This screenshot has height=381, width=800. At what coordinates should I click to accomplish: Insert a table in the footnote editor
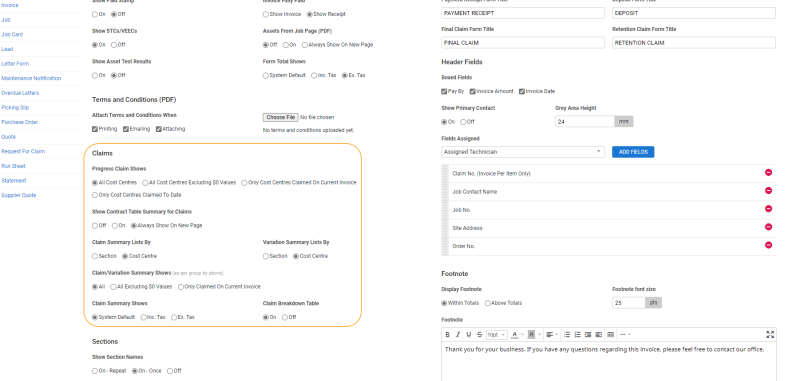pos(610,335)
